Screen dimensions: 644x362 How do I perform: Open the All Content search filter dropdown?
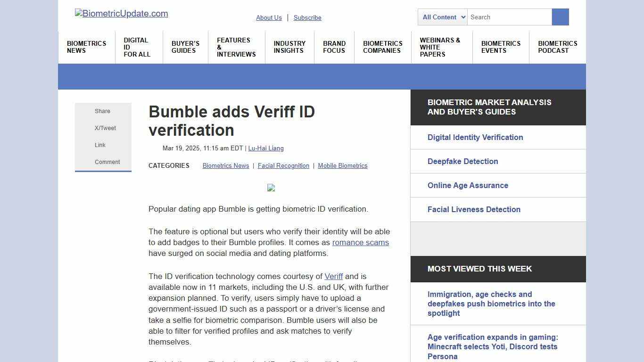442,17
